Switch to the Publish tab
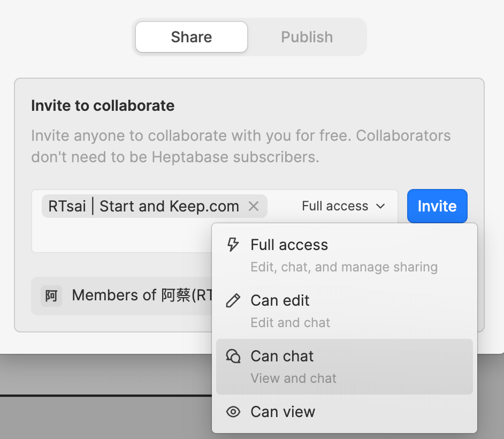Screen dimensions: 504x439 click(307, 36)
